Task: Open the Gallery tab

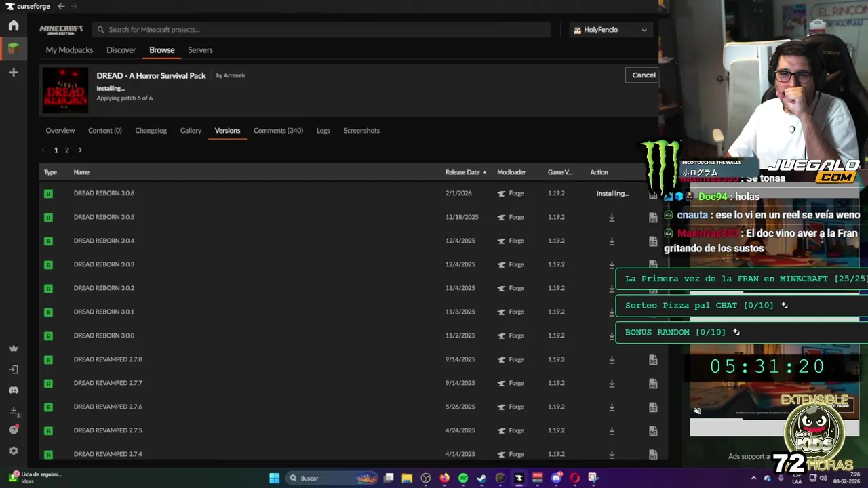Action: click(191, 131)
